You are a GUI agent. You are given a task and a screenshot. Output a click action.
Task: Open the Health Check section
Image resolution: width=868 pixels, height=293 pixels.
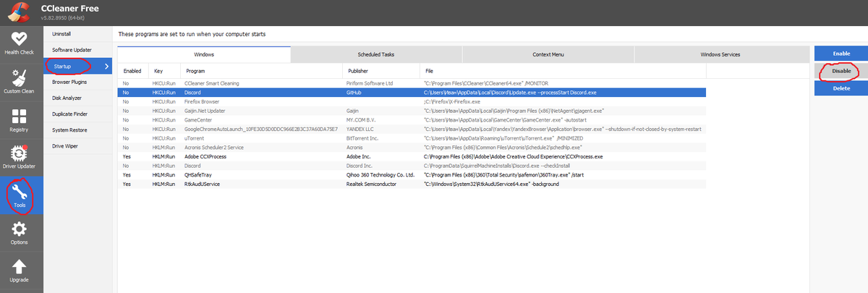pos(20,43)
